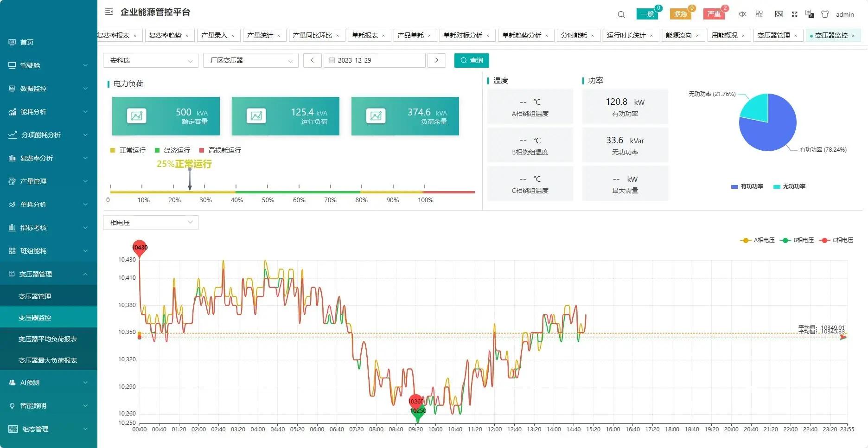Viewport: 868px width, 448px height.
Task: Open the search magnifier in header
Action: coord(621,14)
